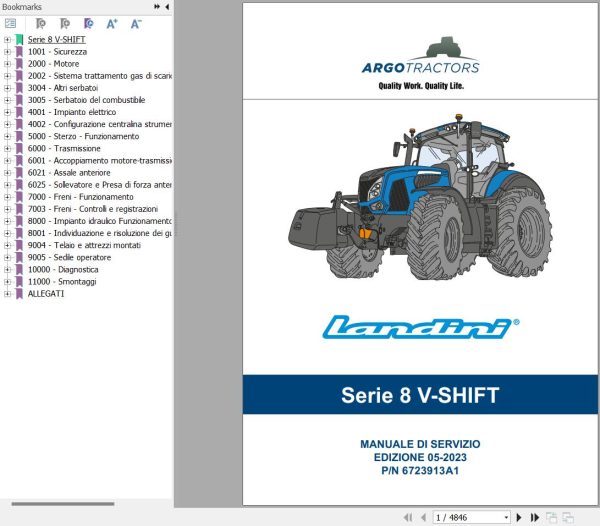Viewport: 600px width, 526px height.
Task: Click the next view icon in the page bar
Action: tap(568, 518)
